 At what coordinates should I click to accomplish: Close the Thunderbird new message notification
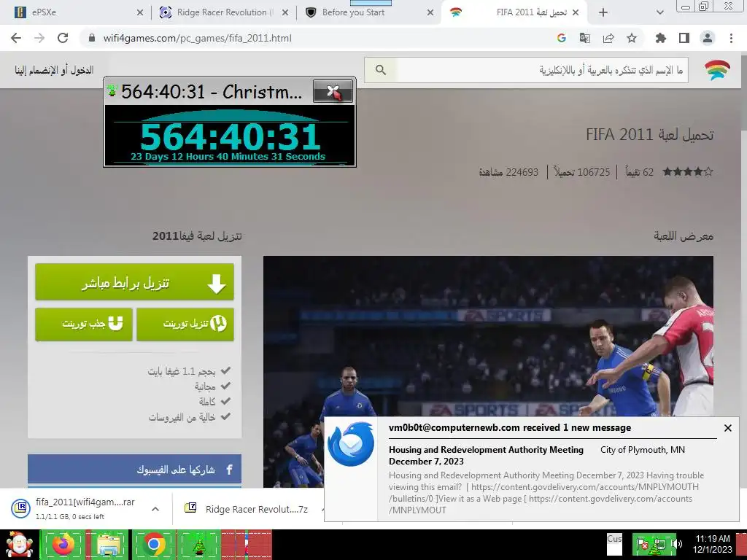tap(727, 428)
